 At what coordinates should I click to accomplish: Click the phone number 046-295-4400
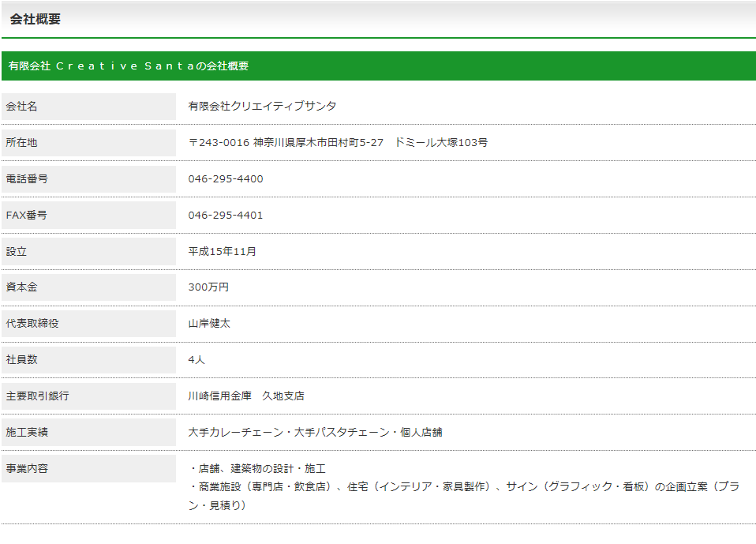(x=226, y=179)
